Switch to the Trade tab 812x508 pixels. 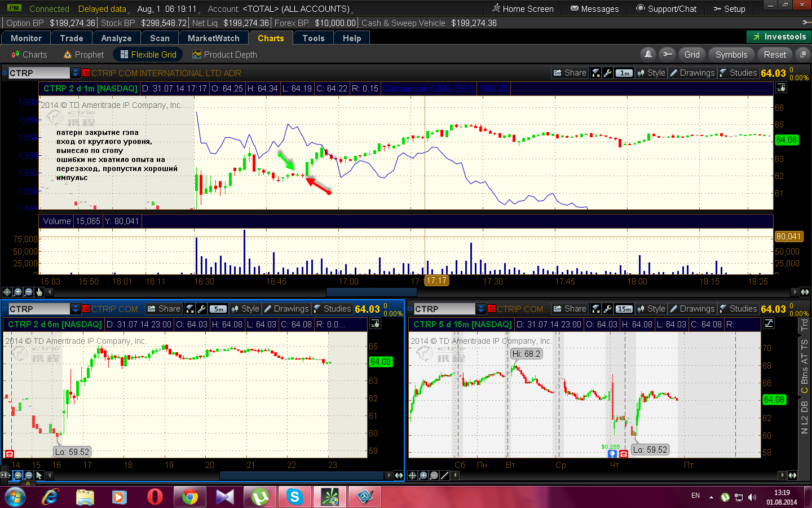click(x=72, y=38)
